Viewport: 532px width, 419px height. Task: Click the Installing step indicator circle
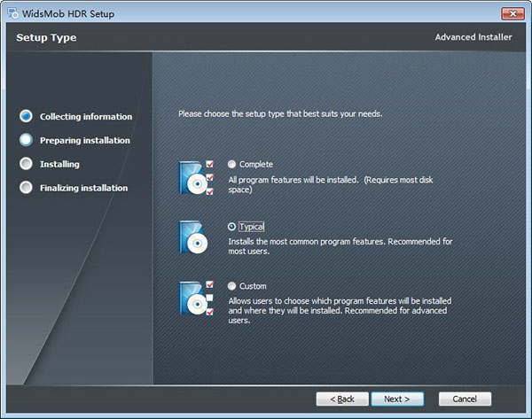coord(26,163)
